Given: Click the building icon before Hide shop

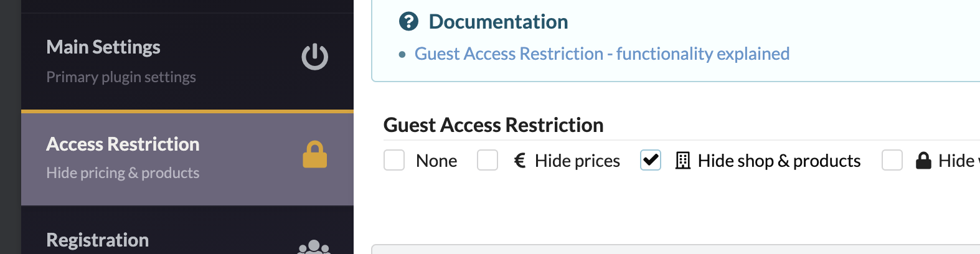Looking at the screenshot, I should pyautogui.click(x=683, y=161).
